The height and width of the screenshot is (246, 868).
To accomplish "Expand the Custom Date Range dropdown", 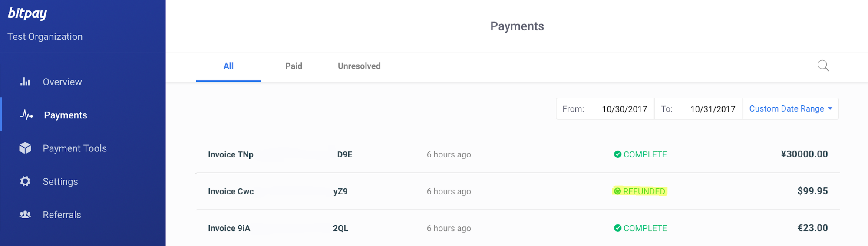I will click(791, 109).
